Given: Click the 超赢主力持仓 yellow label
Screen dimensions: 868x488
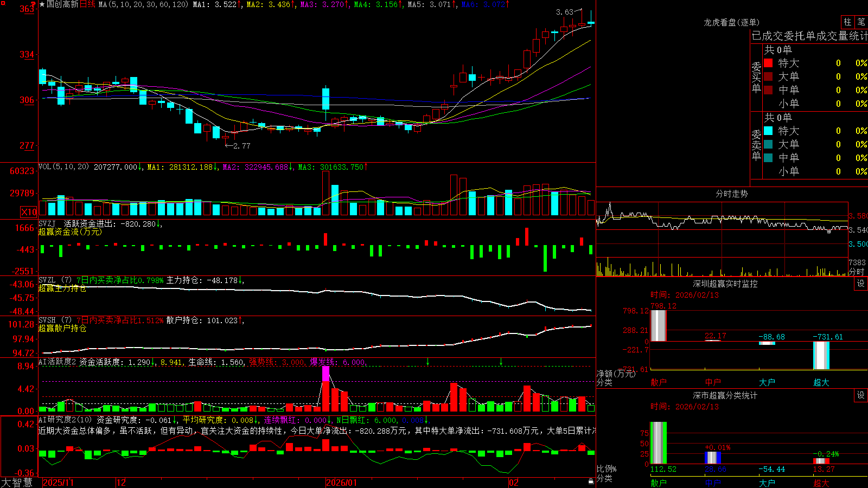Looking at the screenshot, I should [62, 288].
